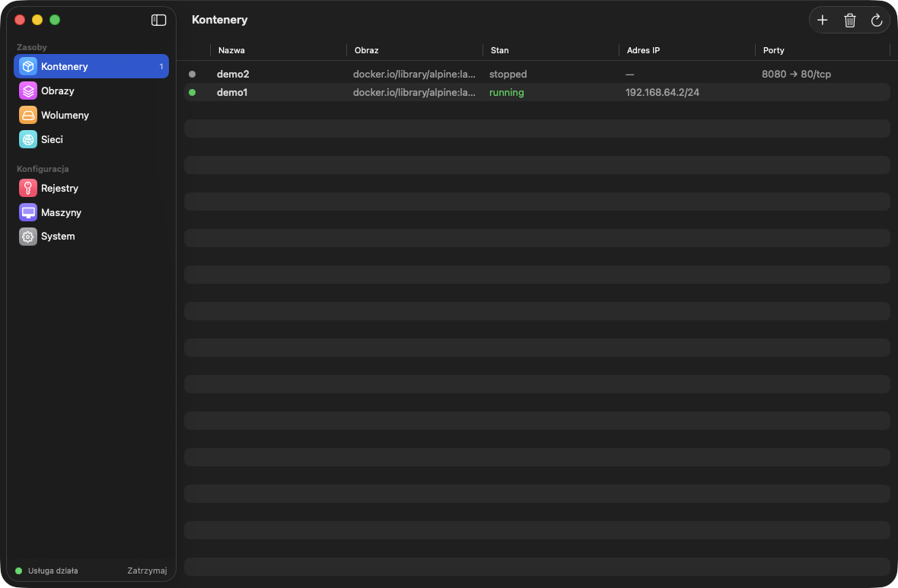Click the running status of demo1
Viewport: 898px width, 588px height.
point(506,93)
